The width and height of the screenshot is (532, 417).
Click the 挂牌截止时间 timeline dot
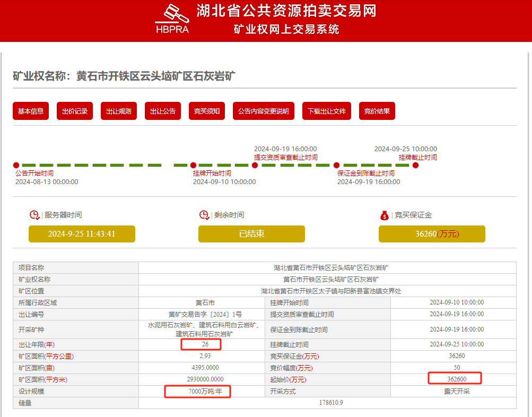point(415,165)
